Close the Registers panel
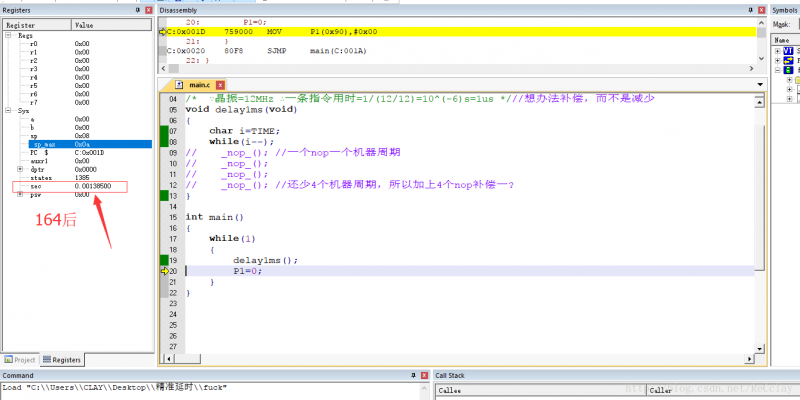 [x=148, y=9]
